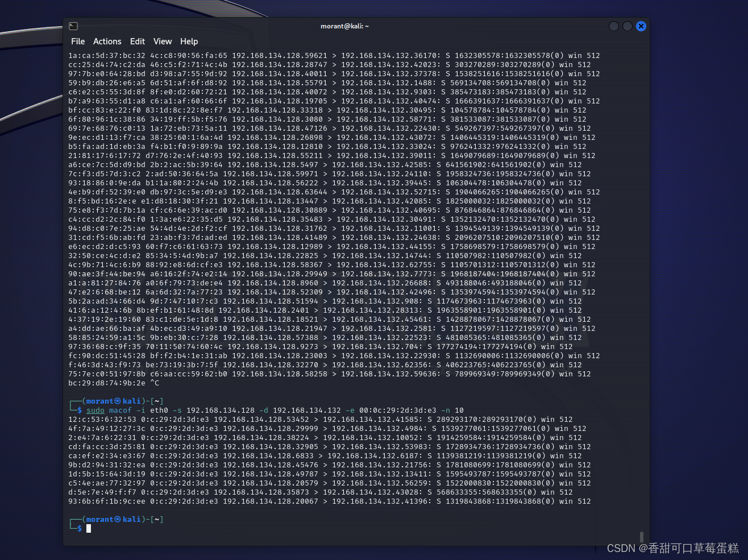Click MAC address bf:cc:83:e:22:f0
The height and width of the screenshot is (560, 748).
(x=105, y=110)
